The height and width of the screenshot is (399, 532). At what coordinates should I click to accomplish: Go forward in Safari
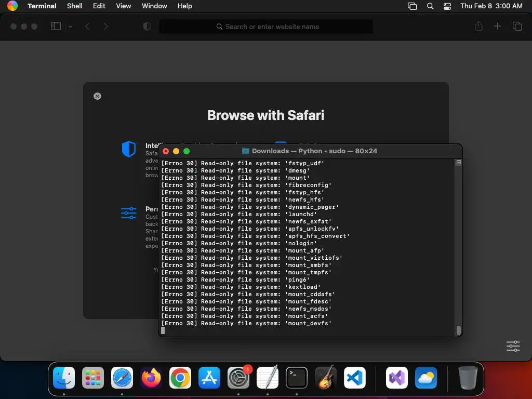pos(105,26)
